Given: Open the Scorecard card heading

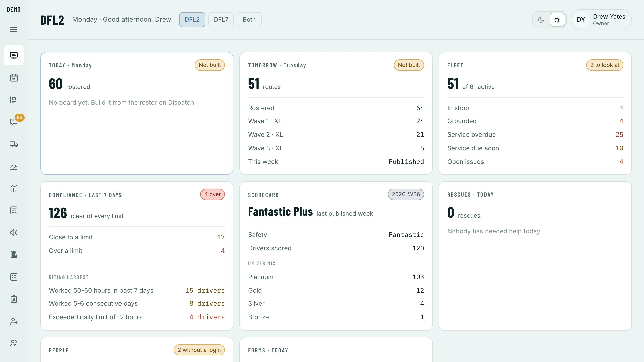Looking at the screenshot, I should (263, 195).
